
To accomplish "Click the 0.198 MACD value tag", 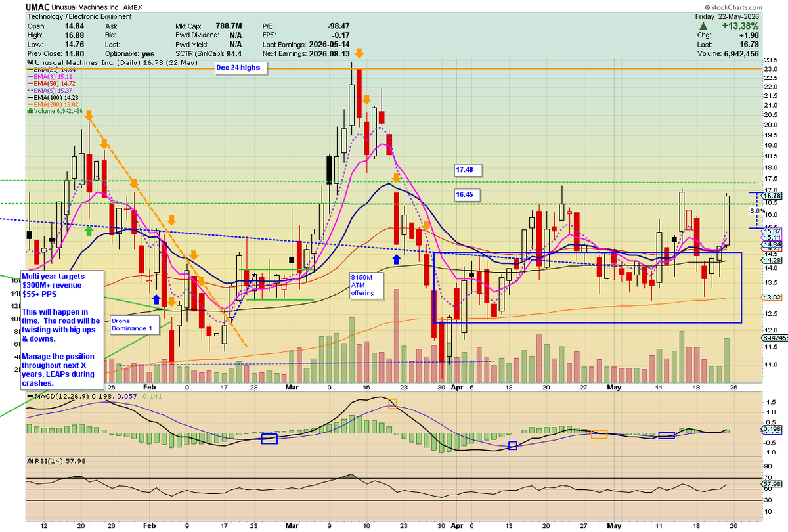I will point(772,430).
